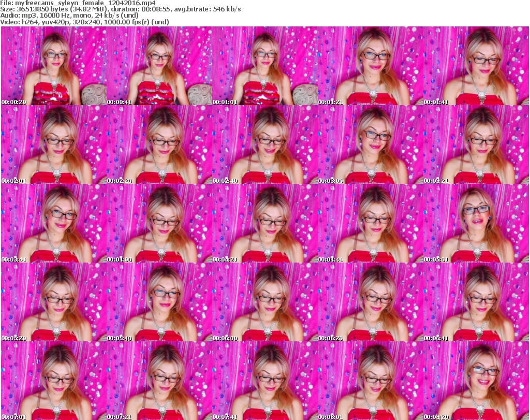Viewport: 530px width, 420px height.
Task: Choose the thumbnail labeled 00:03:00
Action: coord(371,144)
